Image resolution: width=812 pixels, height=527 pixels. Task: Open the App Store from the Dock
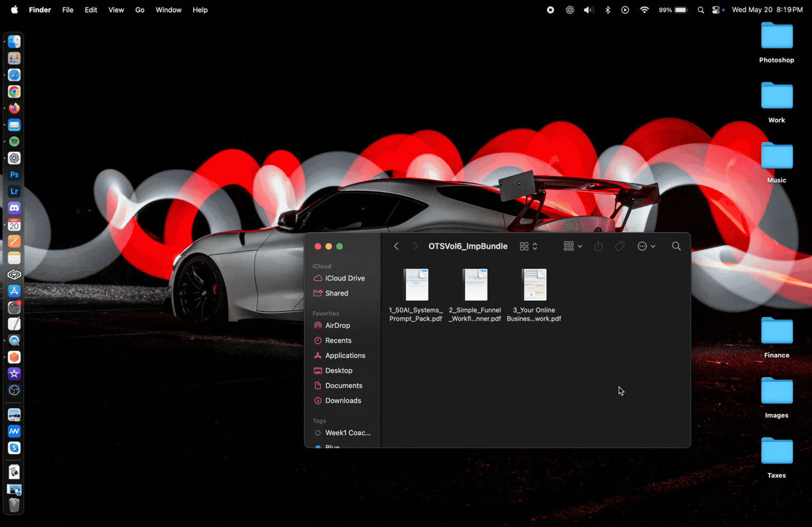coord(15,291)
